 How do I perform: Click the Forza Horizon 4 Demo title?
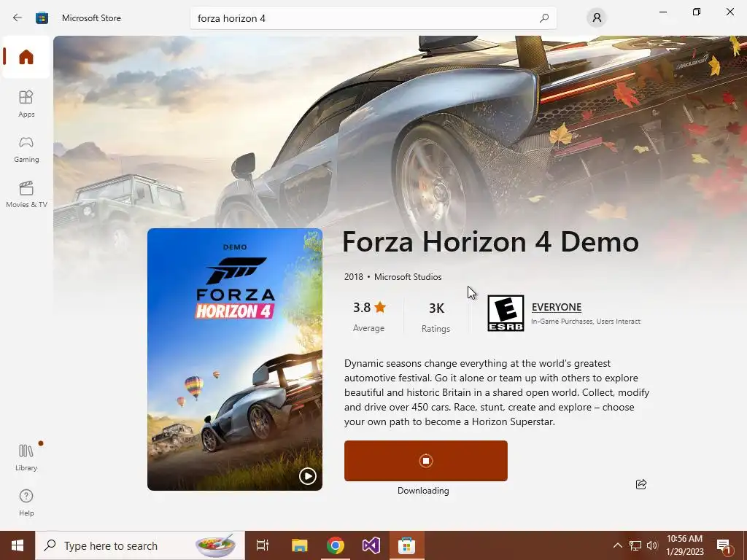pyautogui.click(x=490, y=241)
